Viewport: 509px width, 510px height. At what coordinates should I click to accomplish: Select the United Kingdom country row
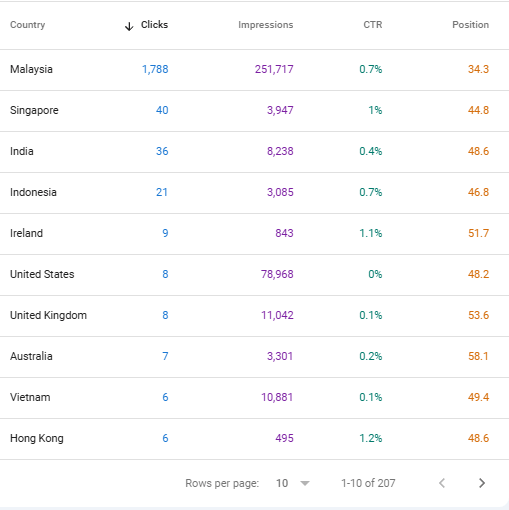click(254, 316)
